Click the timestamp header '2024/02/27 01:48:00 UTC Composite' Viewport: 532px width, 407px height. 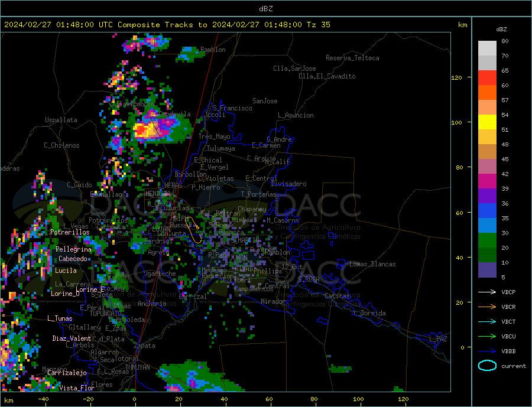click(82, 25)
